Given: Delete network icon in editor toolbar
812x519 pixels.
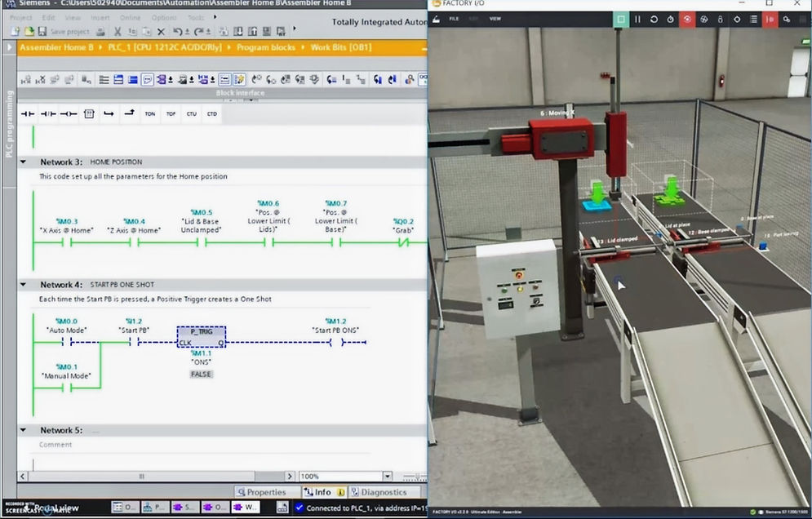Looking at the screenshot, I should (x=40, y=80).
